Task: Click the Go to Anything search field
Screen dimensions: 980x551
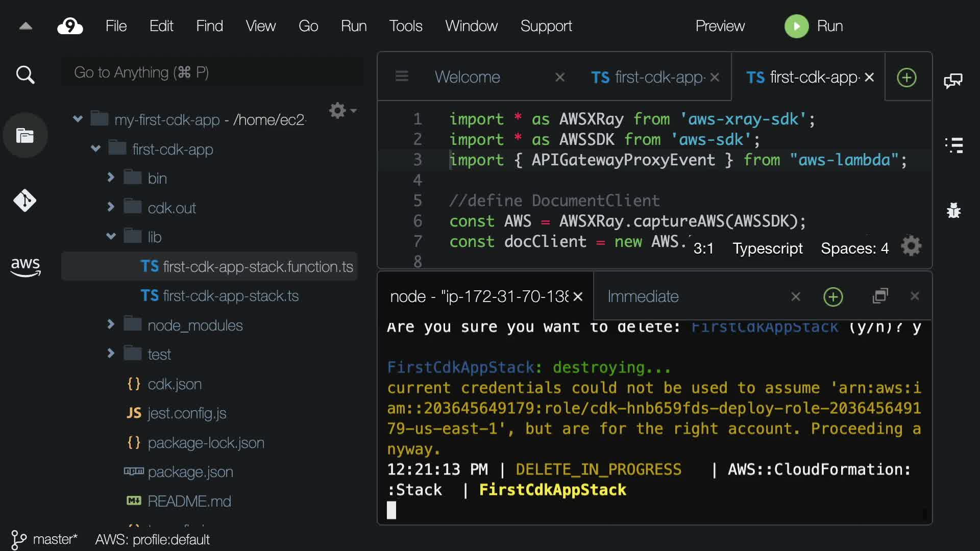Action: [x=212, y=72]
